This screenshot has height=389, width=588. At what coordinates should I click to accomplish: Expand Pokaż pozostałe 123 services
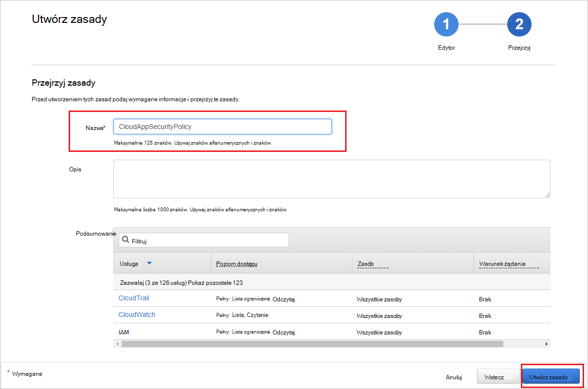click(x=219, y=282)
